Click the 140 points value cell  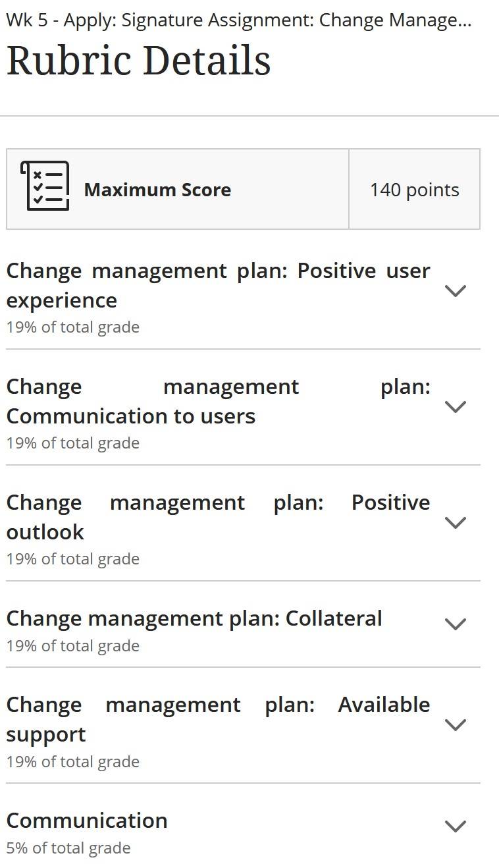[x=414, y=190]
